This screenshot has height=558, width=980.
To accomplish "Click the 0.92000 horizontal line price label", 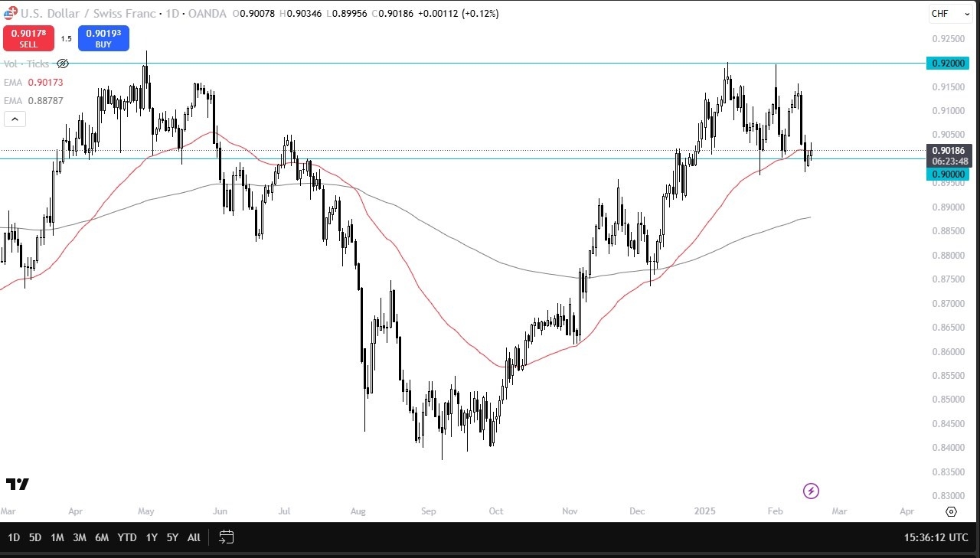I will (x=949, y=63).
